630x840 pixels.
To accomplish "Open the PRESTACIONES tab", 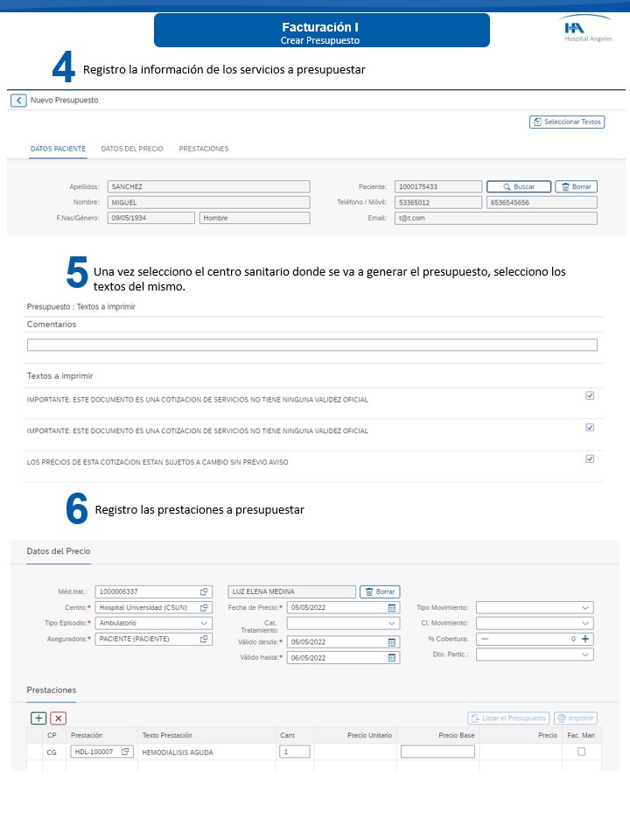I will (204, 149).
